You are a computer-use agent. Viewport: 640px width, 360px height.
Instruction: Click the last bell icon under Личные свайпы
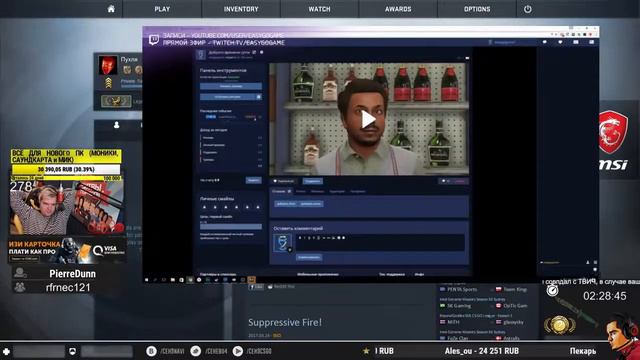(x=258, y=207)
